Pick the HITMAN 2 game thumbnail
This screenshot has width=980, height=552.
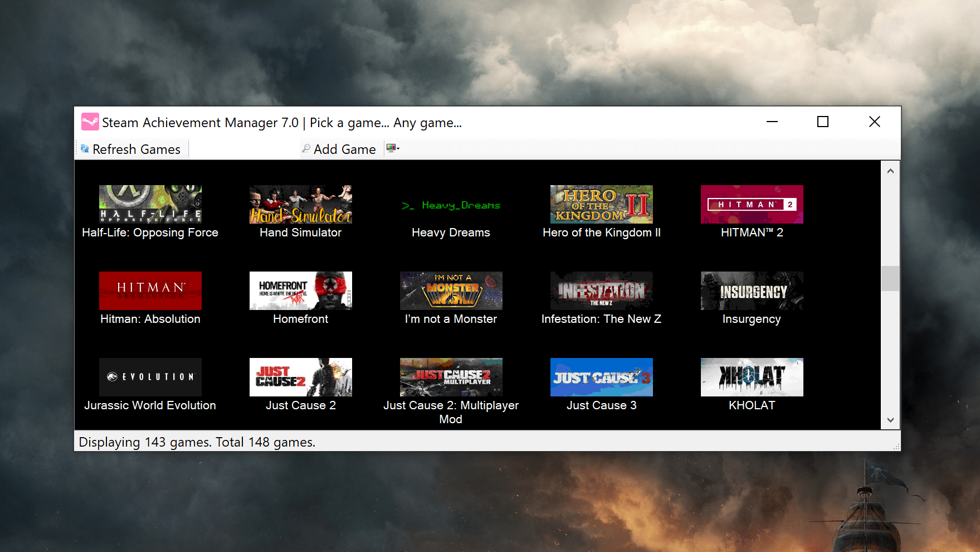pos(752,204)
